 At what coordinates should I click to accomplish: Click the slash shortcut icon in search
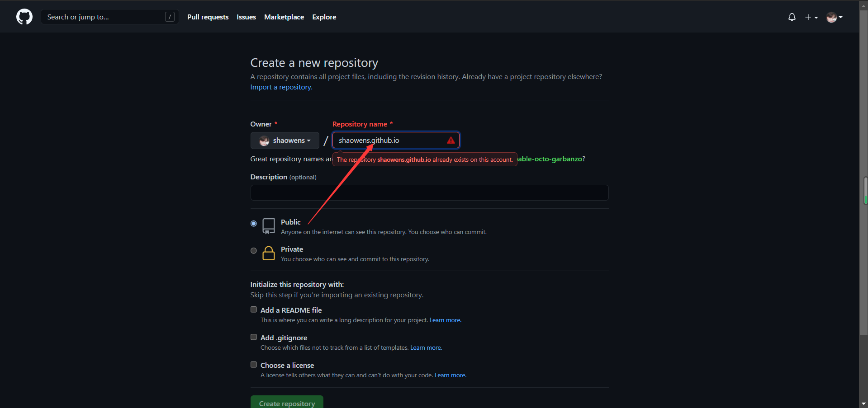(170, 17)
